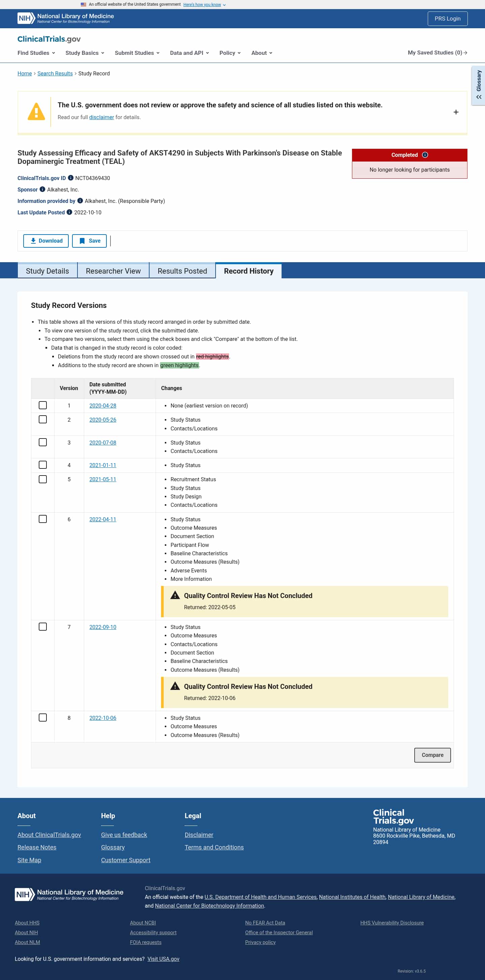Select the Record History tab
Image resolution: width=485 pixels, height=980 pixels.
249,271
